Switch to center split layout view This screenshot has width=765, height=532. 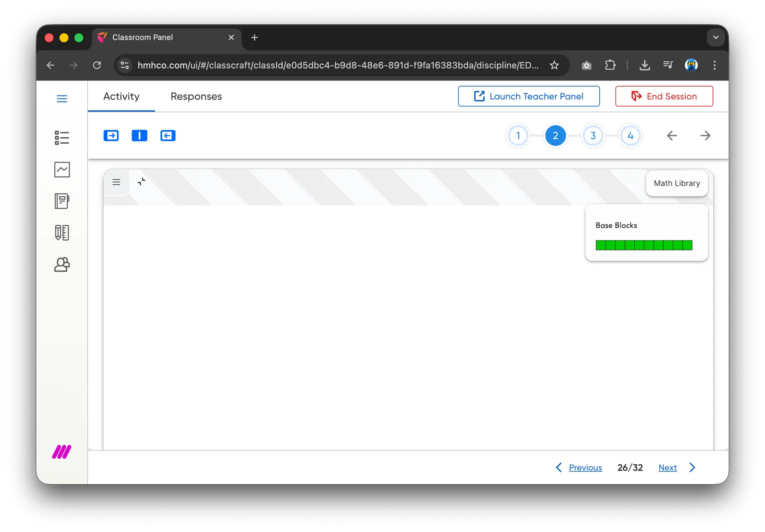pos(139,136)
